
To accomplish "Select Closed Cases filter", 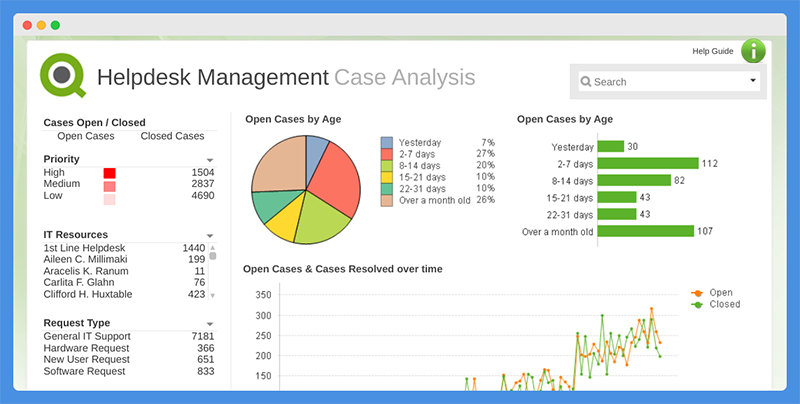I will click(172, 136).
